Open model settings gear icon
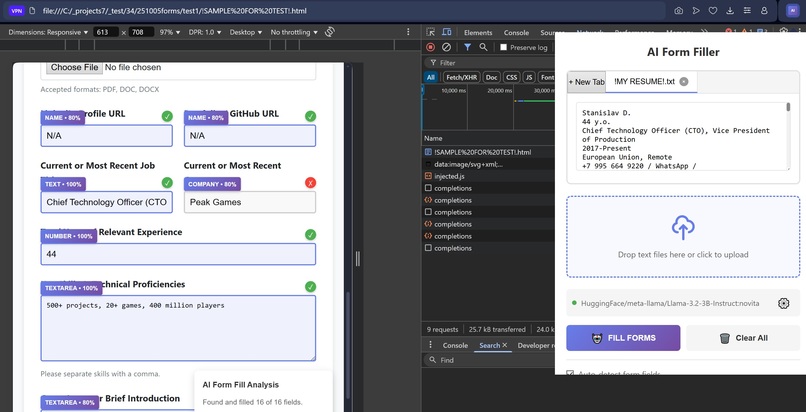This screenshot has height=412, width=806. pos(783,303)
